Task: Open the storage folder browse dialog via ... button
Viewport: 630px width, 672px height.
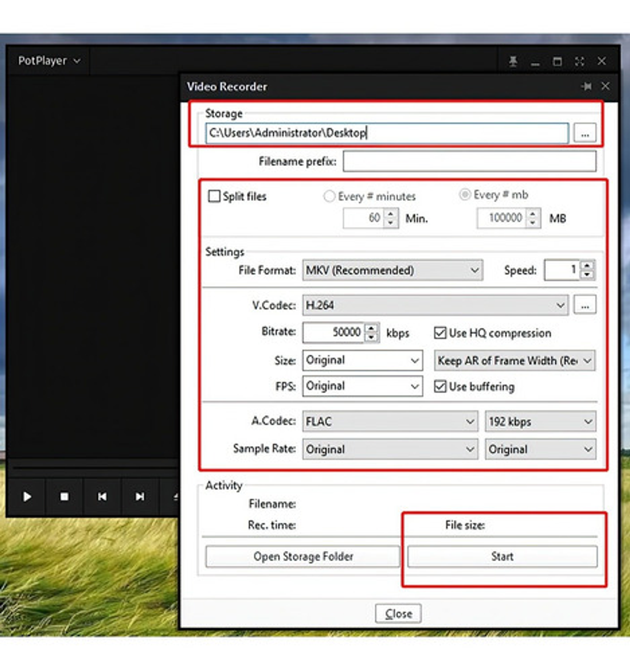Action: click(585, 133)
